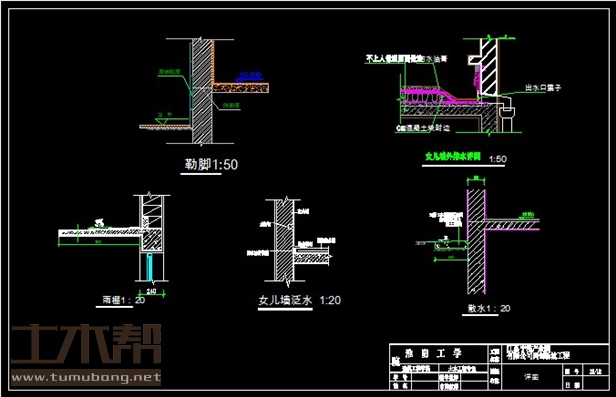Click the 学号 cell in the title block
The height and width of the screenshot is (397, 616).
400,377
